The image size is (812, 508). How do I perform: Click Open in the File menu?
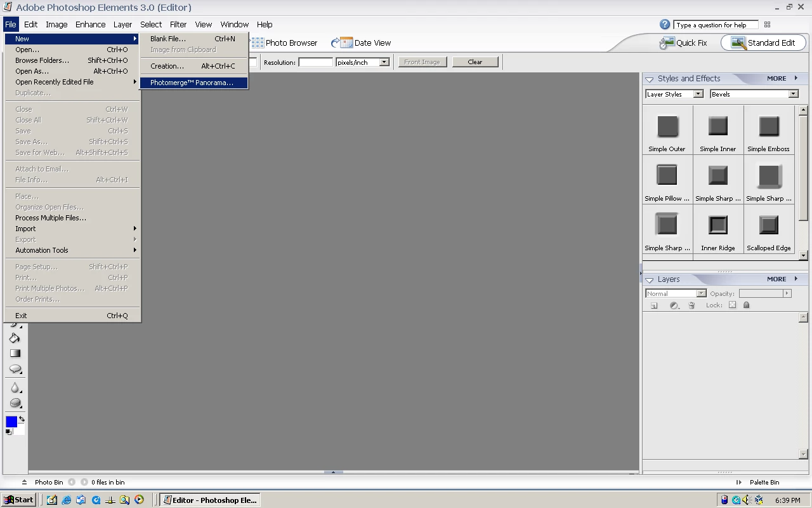[x=72, y=50]
